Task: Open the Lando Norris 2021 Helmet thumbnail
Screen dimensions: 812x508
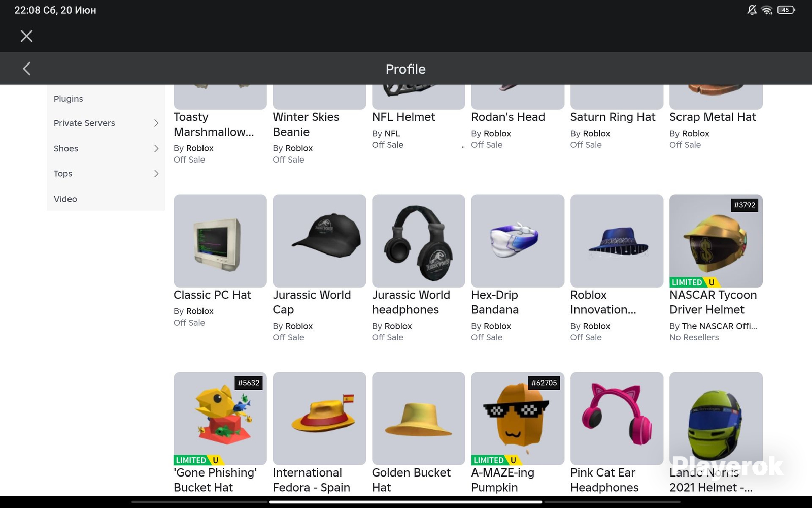Action: (716, 419)
